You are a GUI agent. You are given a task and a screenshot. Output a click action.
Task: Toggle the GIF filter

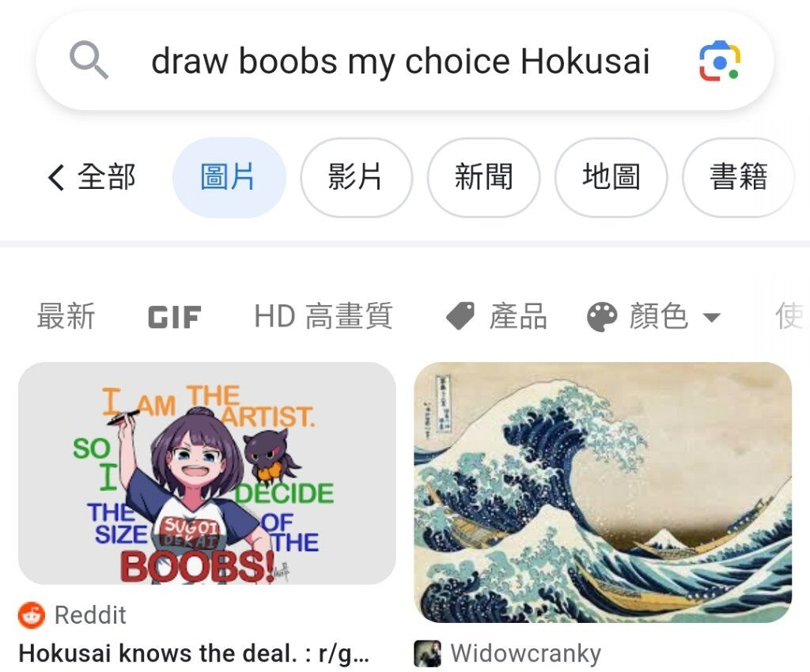point(174,317)
